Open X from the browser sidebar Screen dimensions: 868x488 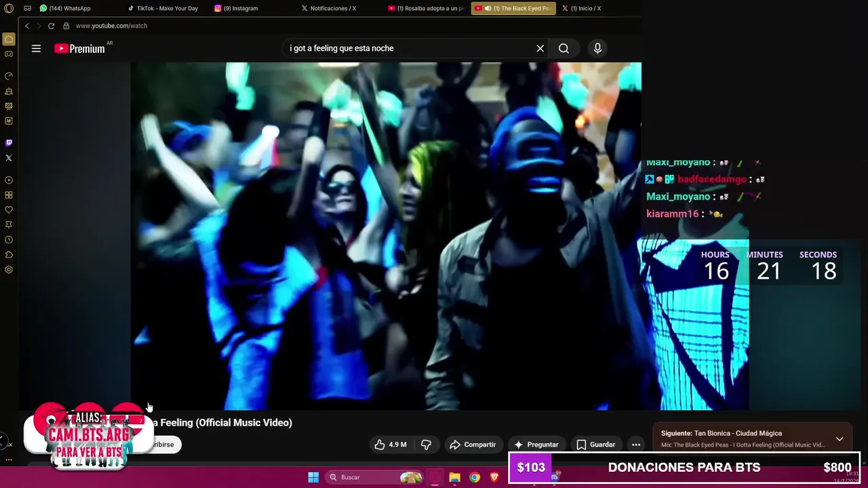[9, 158]
